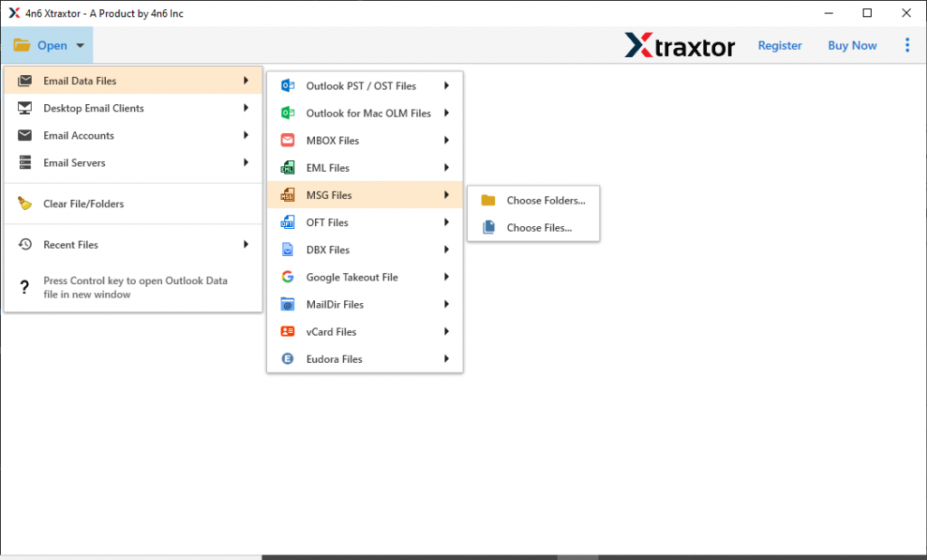The image size is (927, 560).
Task: Select the DBX Files icon
Action: [x=290, y=250]
